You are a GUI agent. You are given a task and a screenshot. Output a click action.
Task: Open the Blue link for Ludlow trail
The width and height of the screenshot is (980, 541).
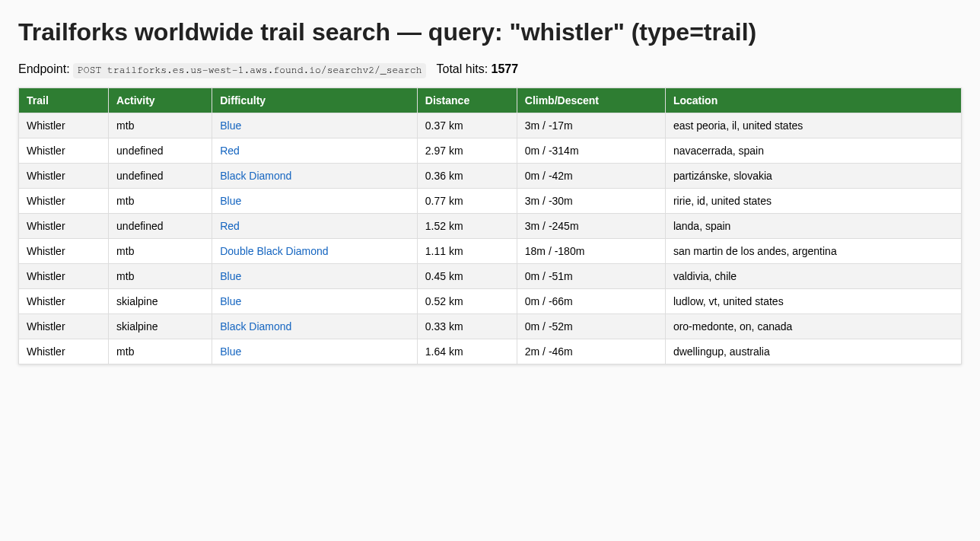231,301
